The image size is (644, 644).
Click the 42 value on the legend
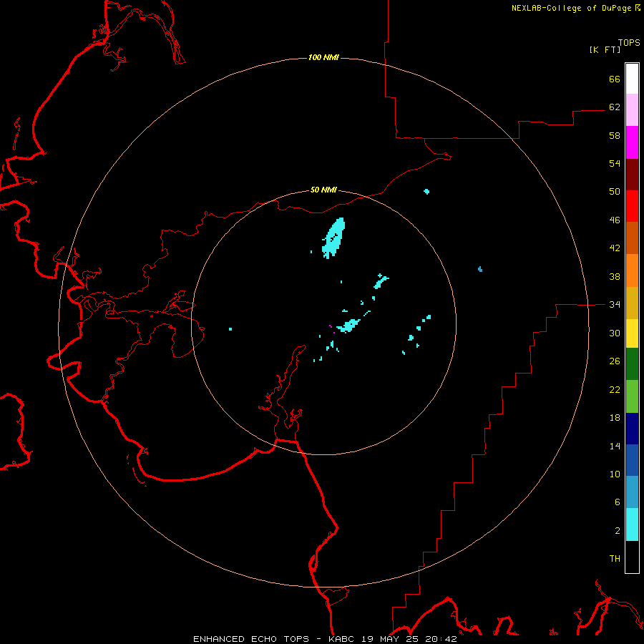[615, 248]
